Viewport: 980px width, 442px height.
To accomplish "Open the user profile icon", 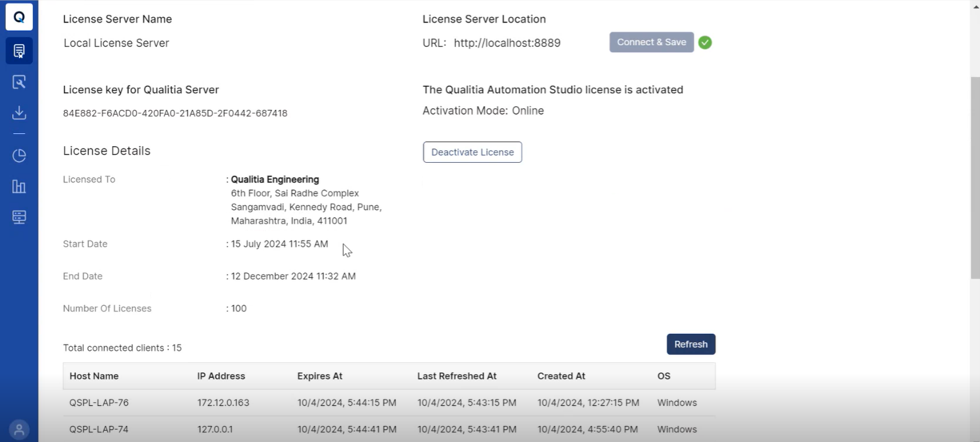I will point(19,430).
